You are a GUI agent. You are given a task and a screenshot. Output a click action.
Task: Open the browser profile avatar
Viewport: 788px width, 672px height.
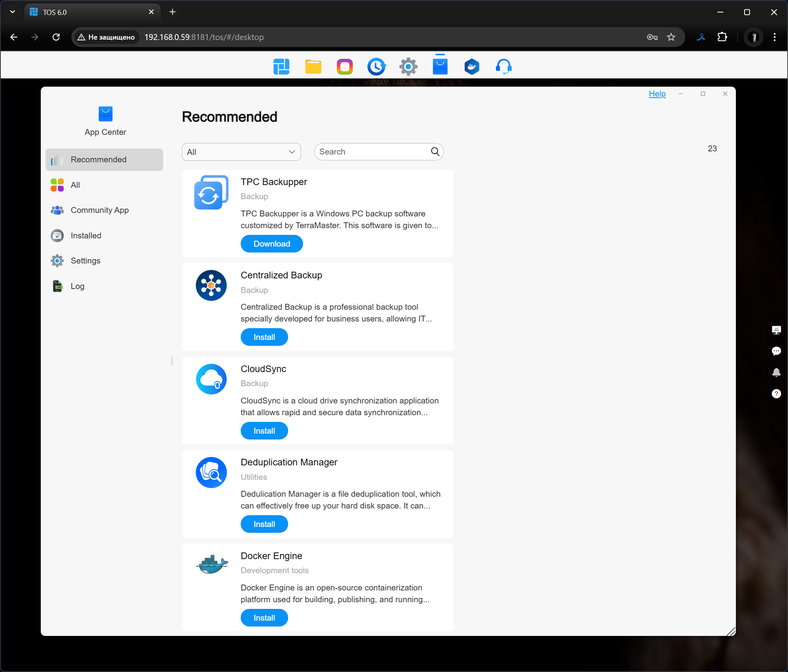[x=754, y=37]
